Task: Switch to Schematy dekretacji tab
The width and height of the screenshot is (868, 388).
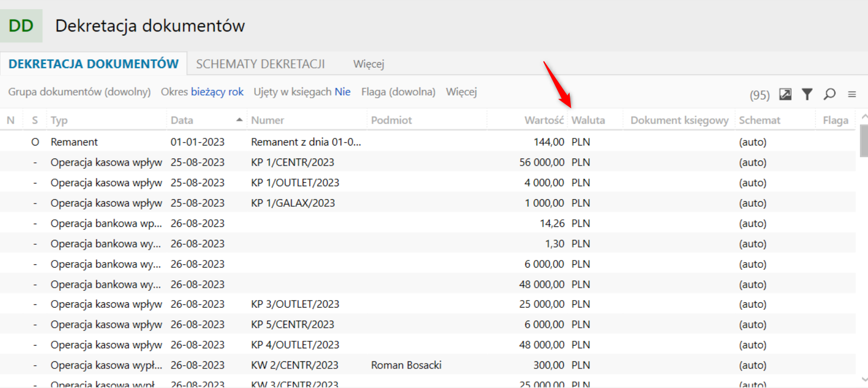Action: coord(260,64)
